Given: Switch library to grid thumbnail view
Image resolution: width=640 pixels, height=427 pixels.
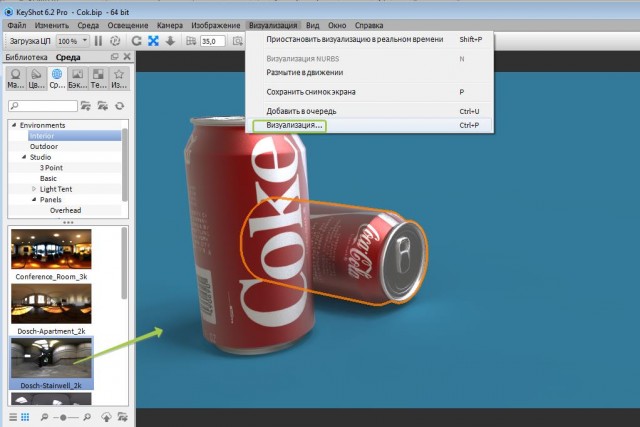Looking at the screenshot, I should pos(25,416).
